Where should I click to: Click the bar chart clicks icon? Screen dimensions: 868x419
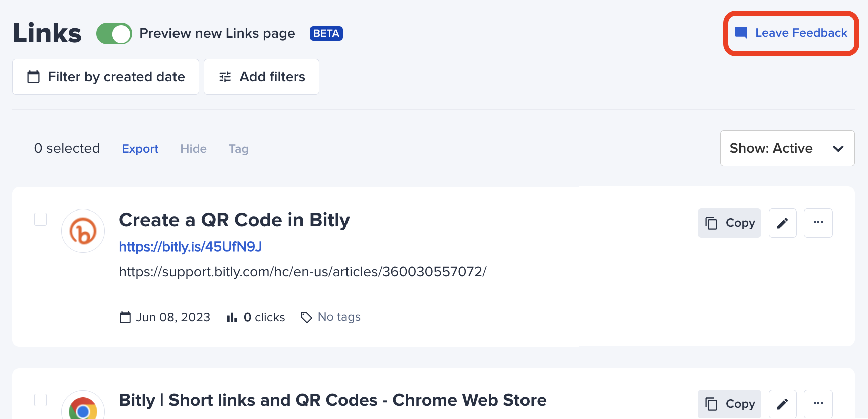pos(232,317)
